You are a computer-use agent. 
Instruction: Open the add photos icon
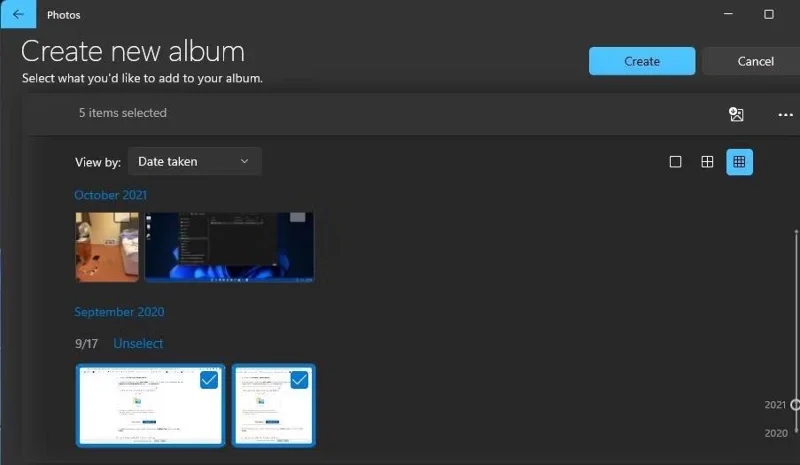pyautogui.click(x=736, y=114)
